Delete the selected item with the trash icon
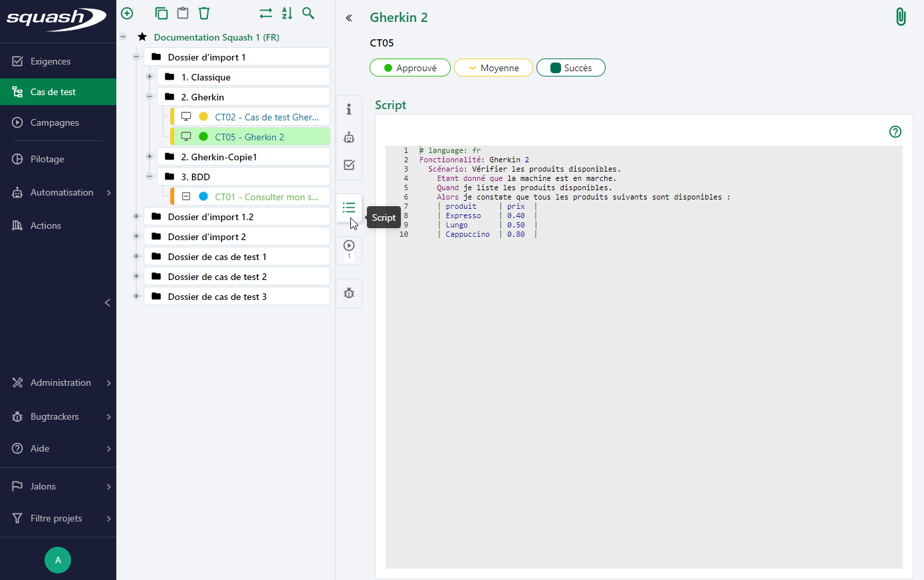Viewport: 924px width, 580px height. [x=203, y=13]
